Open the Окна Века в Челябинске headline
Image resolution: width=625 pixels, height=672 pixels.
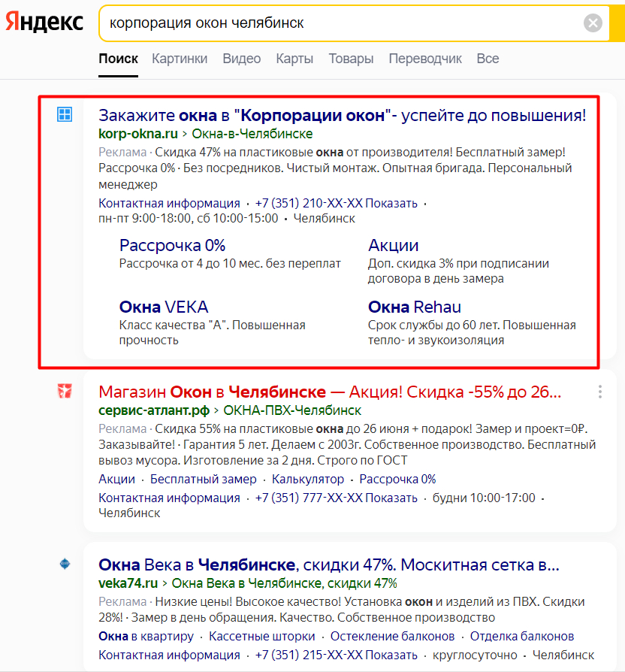329,565
